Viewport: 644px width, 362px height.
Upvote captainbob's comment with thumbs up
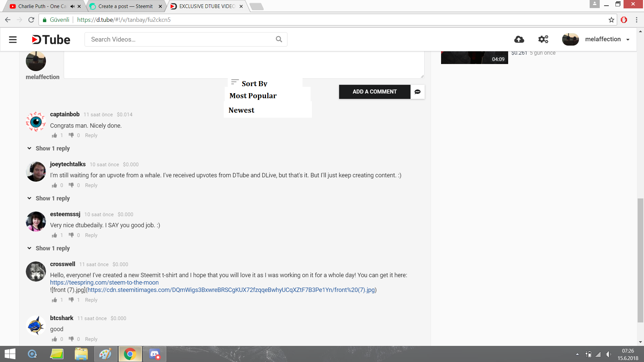[54, 135]
